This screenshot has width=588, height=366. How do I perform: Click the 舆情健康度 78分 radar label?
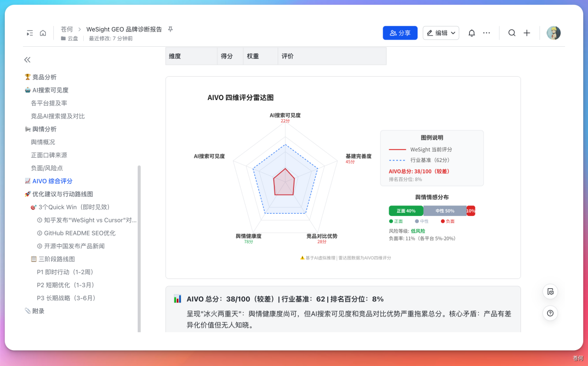pyautogui.click(x=248, y=239)
